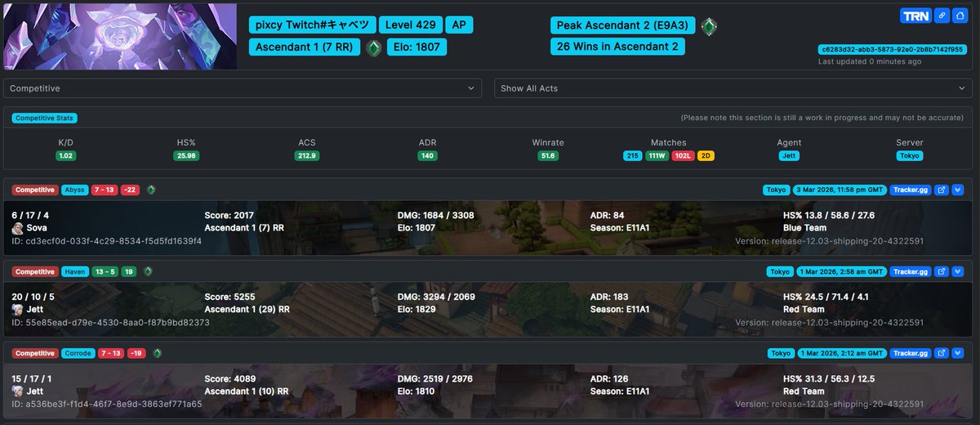
Task: Click the Jett agent icon in Corrode match
Action: point(17,391)
